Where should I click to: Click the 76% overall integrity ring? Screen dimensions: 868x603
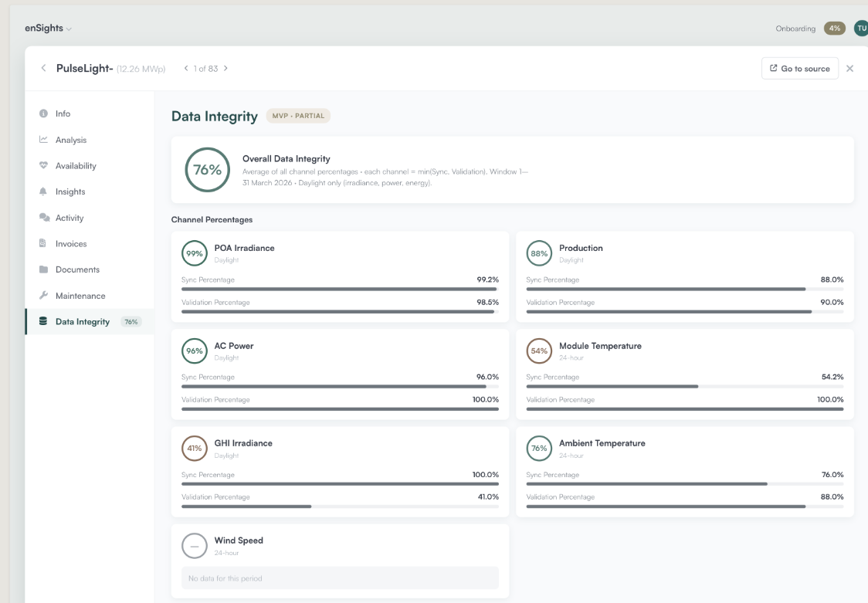(207, 170)
